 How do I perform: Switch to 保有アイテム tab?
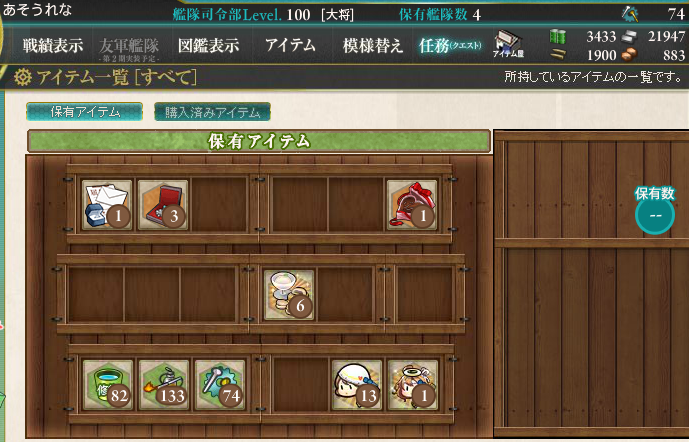(84, 112)
